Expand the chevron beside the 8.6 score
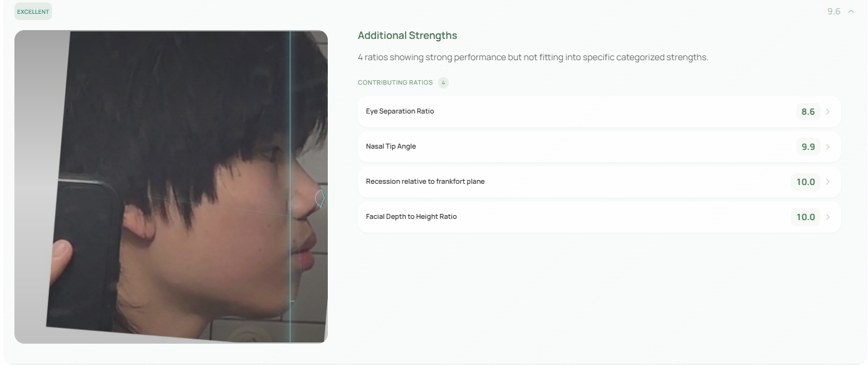This screenshot has height=365, width=868. [x=828, y=112]
